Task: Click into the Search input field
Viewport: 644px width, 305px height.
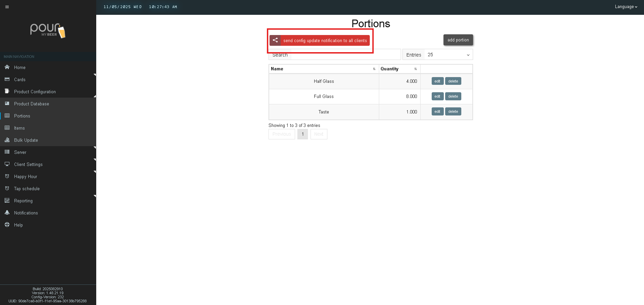Action: point(345,55)
